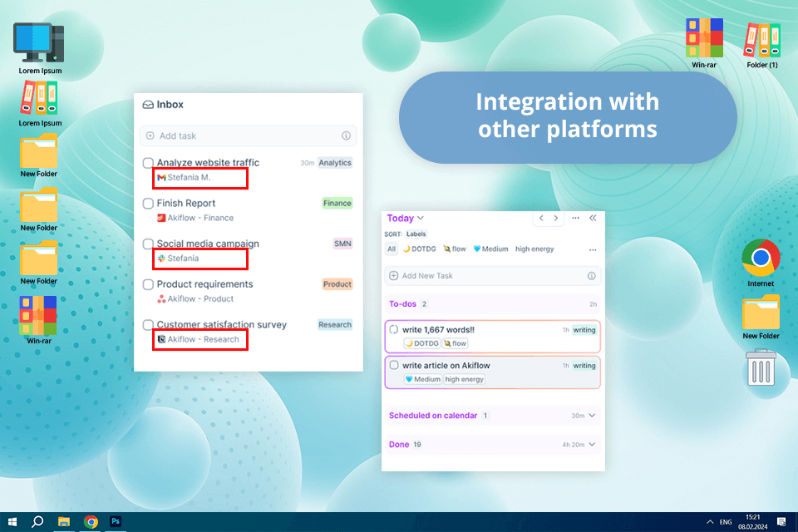Change sort by Labels option
This screenshot has width=798, height=532.
click(x=416, y=234)
